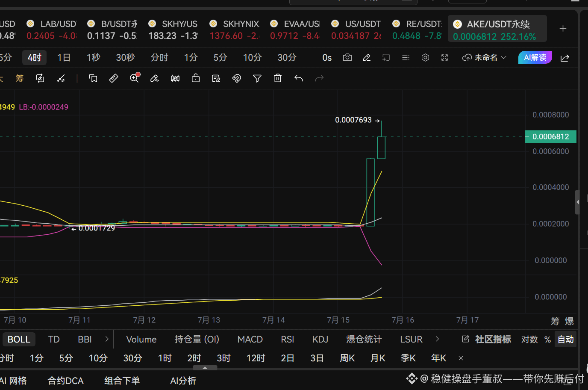Share the chart via the share arrow icon
588x390 pixels.
pyautogui.click(x=565, y=58)
